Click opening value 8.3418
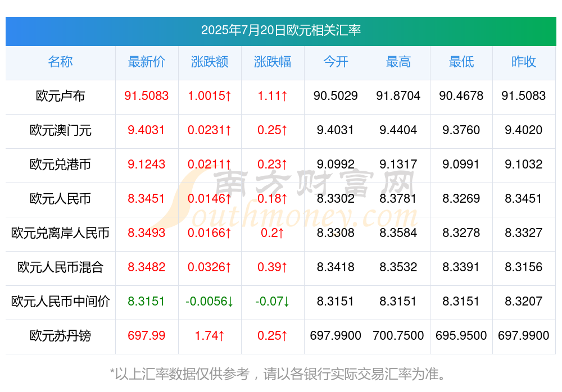This screenshot has width=562, height=392. (x=336, y=267)
